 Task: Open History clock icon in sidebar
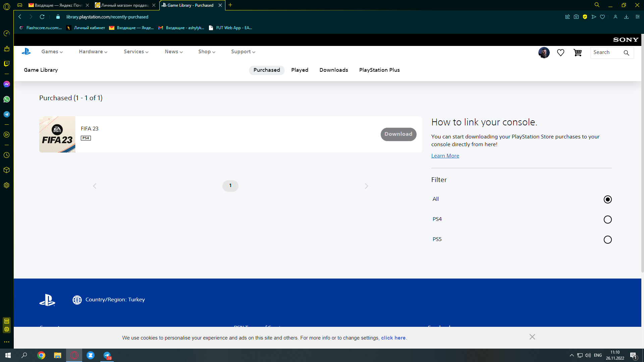point(6,155)
